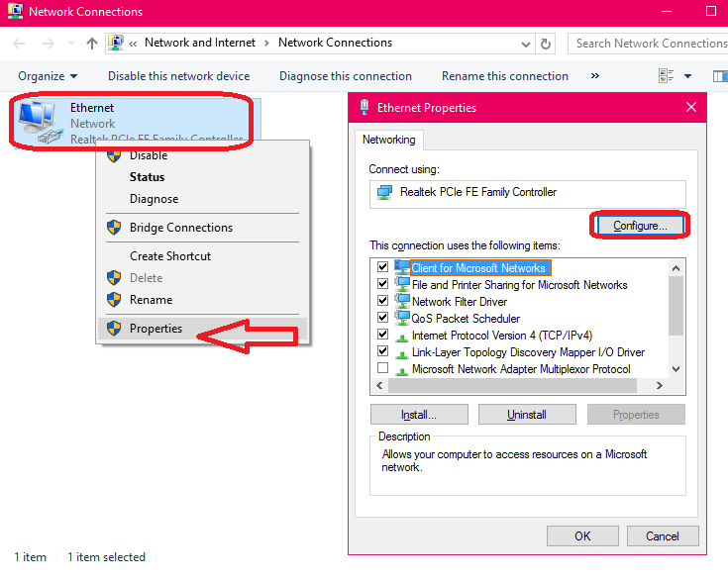The image size is (728, 580).
Task: Close the Ethernet Properties dialog
Action: pyautogui.click(x=691, y=107)
